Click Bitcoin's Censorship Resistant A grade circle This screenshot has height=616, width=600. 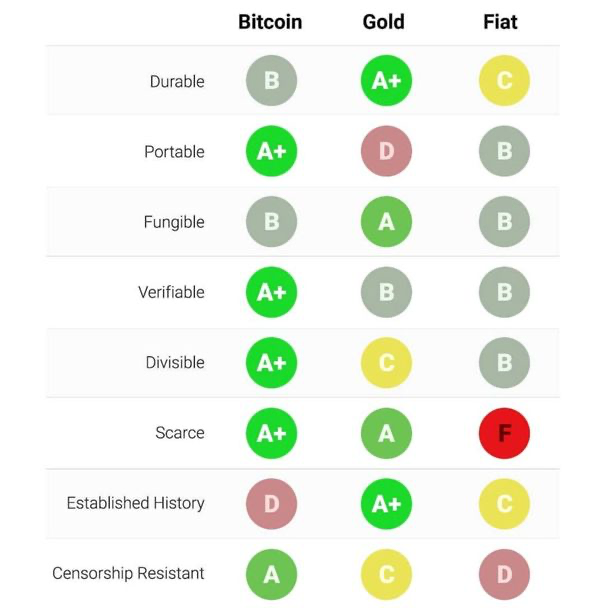point(272,574)
